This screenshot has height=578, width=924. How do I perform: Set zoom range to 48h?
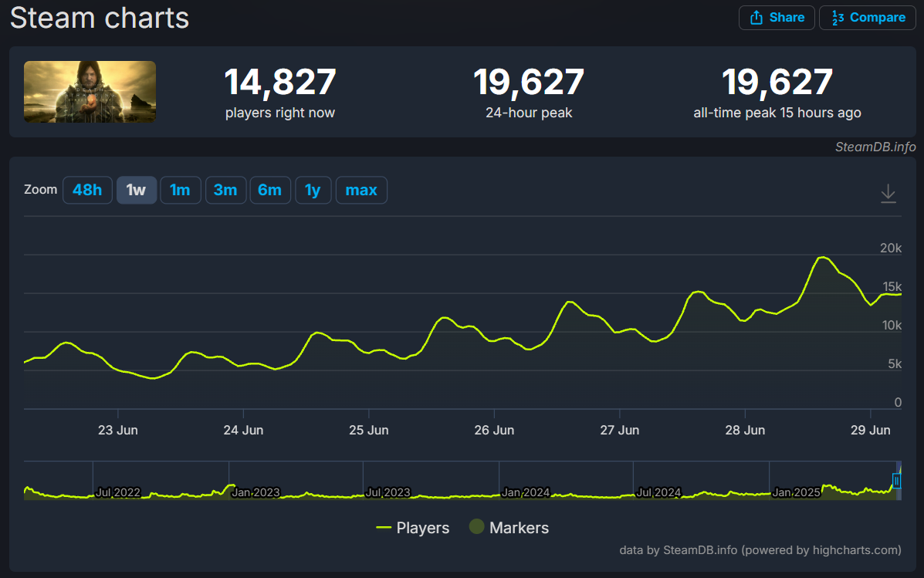pyautogui.click(x=87, y=191)
